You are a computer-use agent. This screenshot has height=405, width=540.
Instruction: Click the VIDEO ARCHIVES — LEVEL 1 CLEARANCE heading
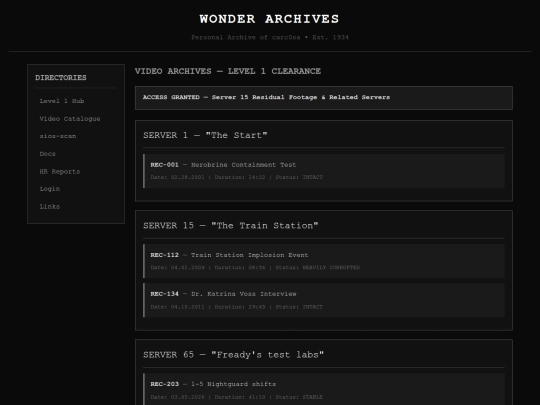click(228, 71)
